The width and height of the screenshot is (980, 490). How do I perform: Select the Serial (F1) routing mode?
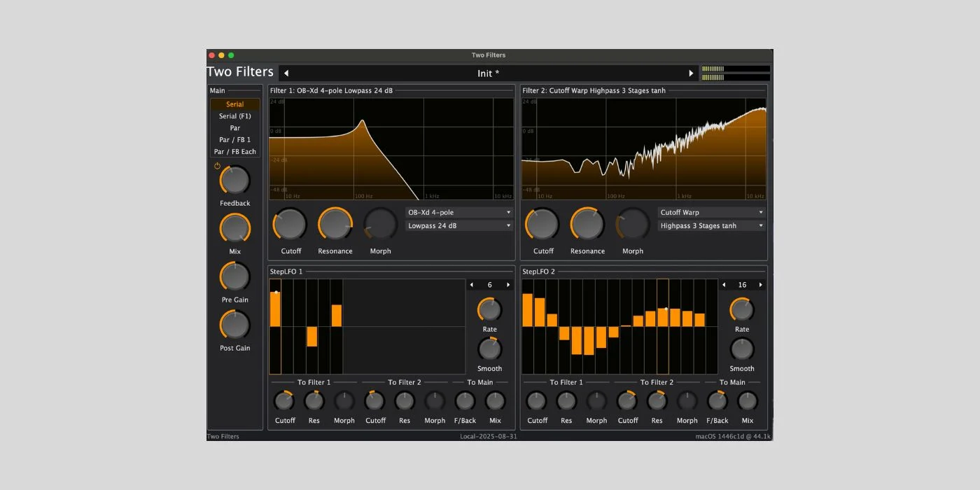pos(234,116)
